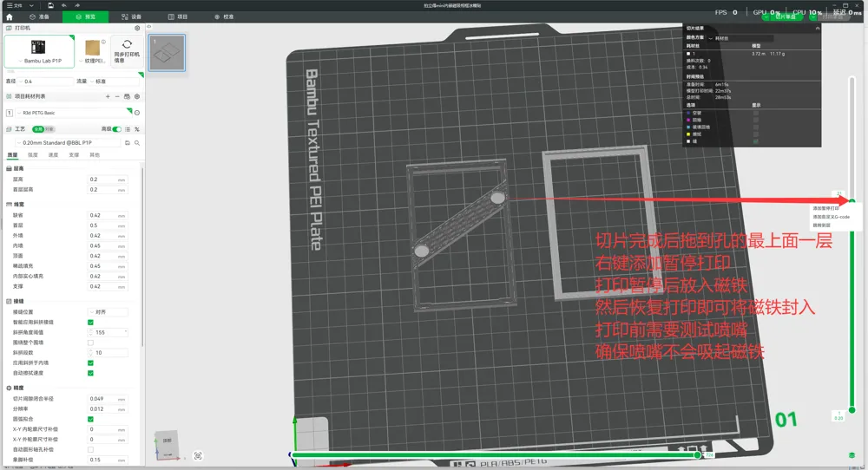
Task: Switch to the 预览 tab
Action: (x=86, y=16)
